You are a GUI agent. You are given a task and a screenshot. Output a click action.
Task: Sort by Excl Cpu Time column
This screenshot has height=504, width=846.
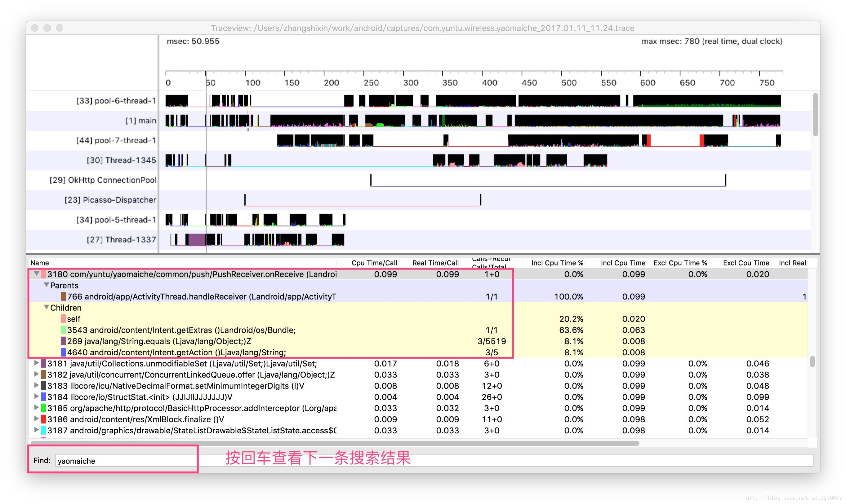point(746,263)
